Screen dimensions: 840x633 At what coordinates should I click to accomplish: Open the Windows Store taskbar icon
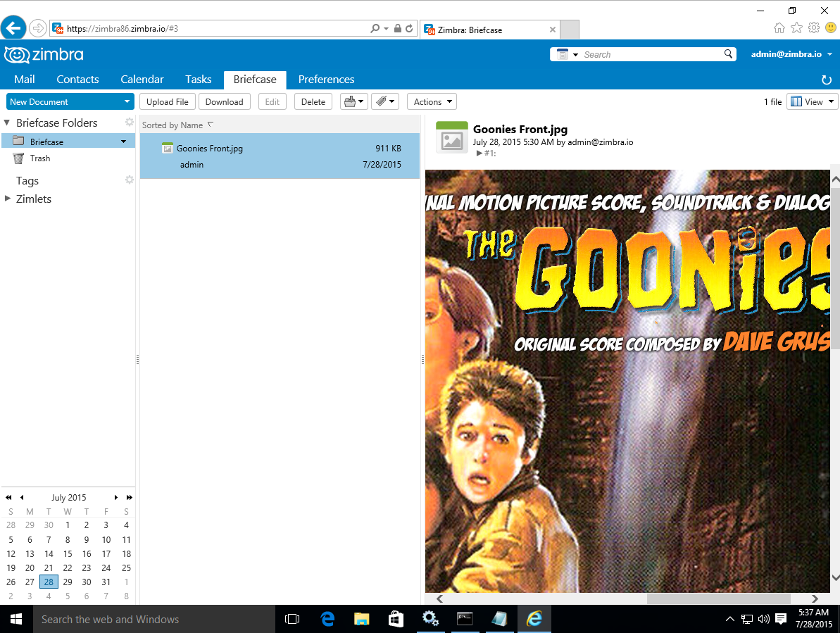tap(396, 619)
